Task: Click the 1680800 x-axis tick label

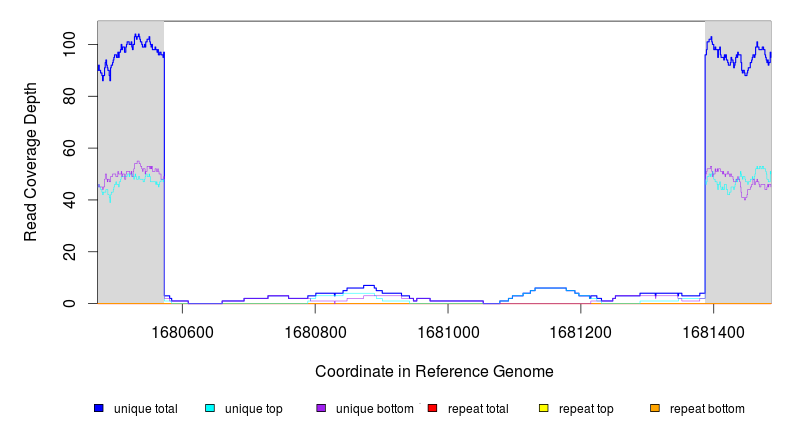Action: [315, 330]
